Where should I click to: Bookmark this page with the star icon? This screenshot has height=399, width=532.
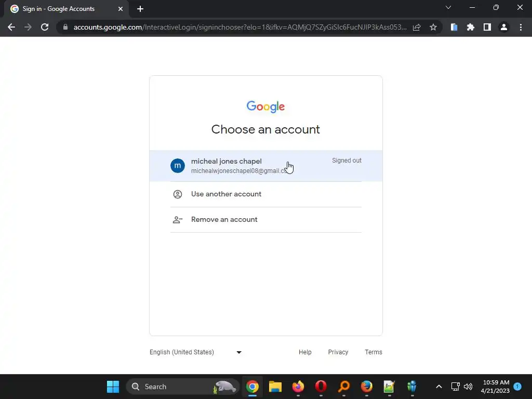click(433, 27)
